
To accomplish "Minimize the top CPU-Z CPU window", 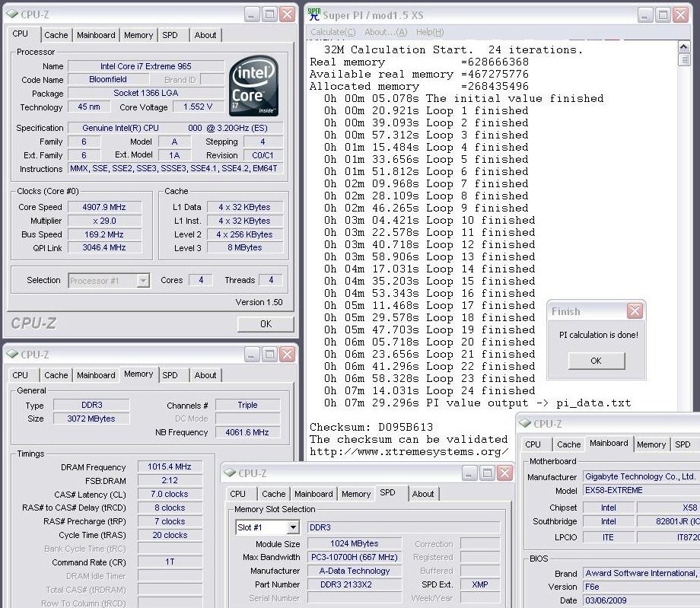I will pos(252,14).
